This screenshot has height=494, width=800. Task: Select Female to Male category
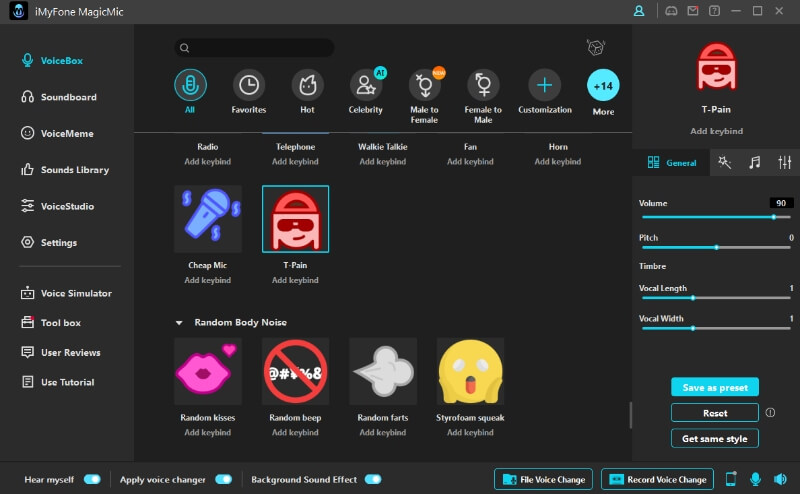click(x=483, y=96)
